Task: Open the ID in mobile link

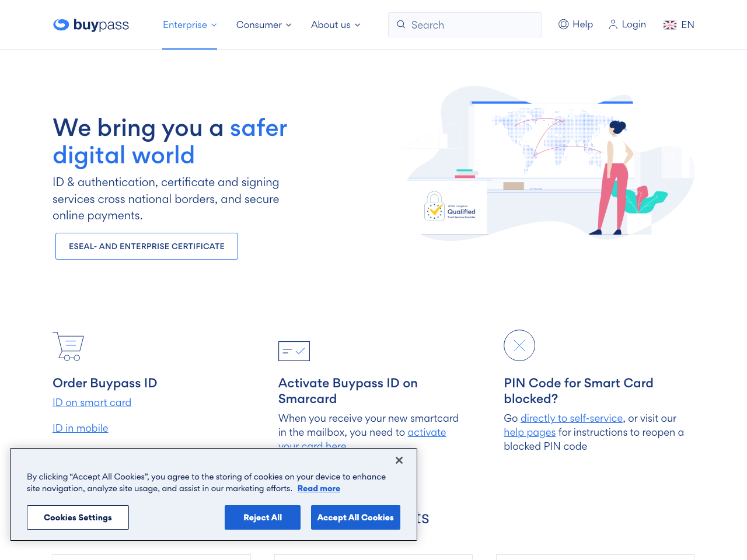Action: (80, 428)
